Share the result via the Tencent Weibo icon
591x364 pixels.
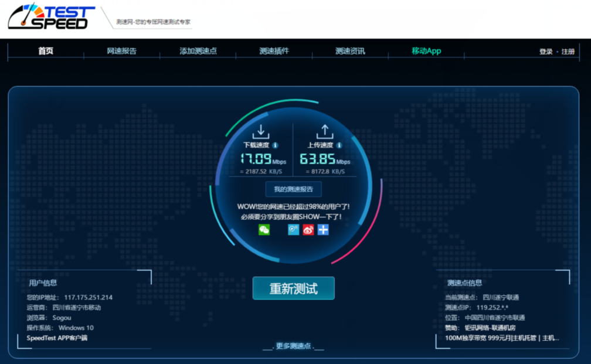coord(294,230)
